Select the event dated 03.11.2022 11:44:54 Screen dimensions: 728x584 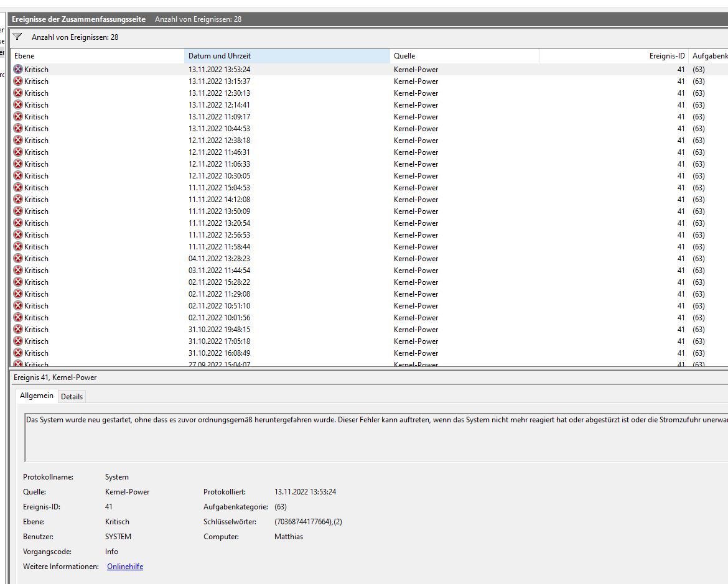[x=219, y=271]
